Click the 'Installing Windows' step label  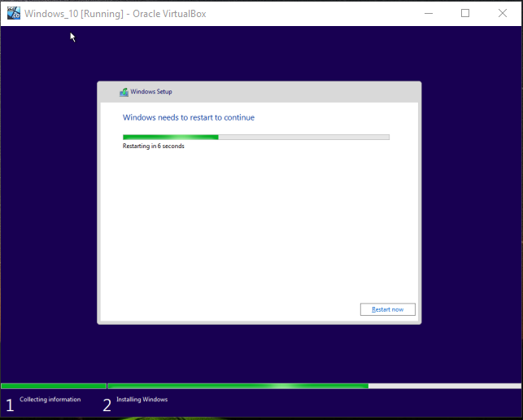pos(142,400)
